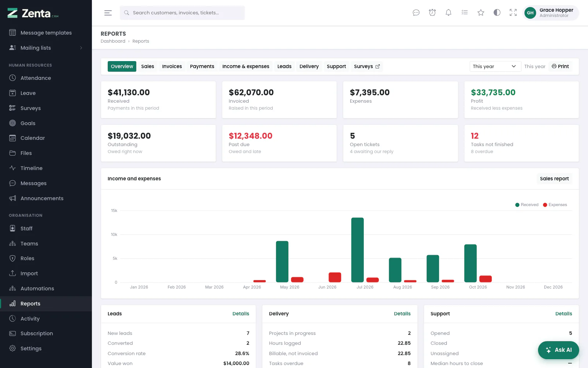The height and width of the screenshot is (368, 588).
Task: Click the Jul 2026 green received bar
Action: coord(358,250)
